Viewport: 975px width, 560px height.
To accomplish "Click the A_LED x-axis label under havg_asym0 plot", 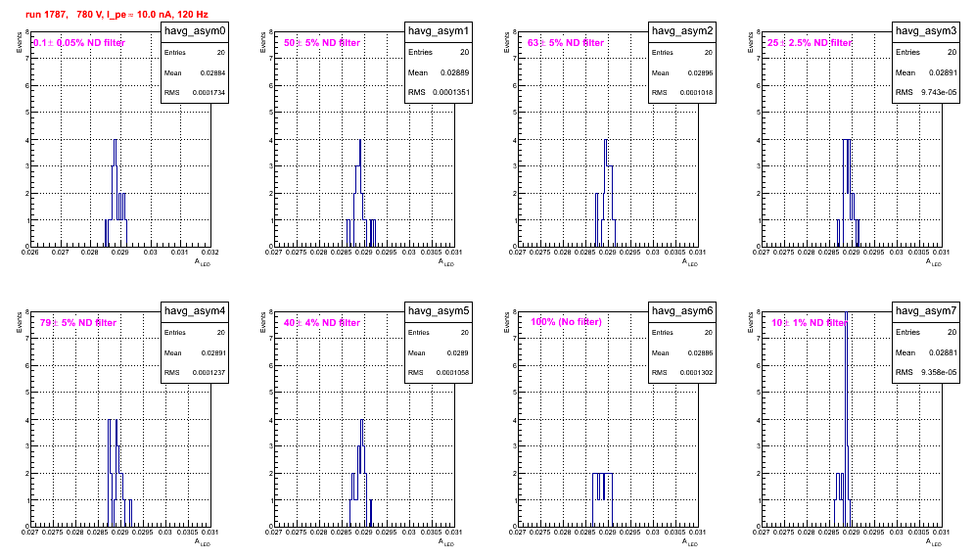I will pos(203,262).
